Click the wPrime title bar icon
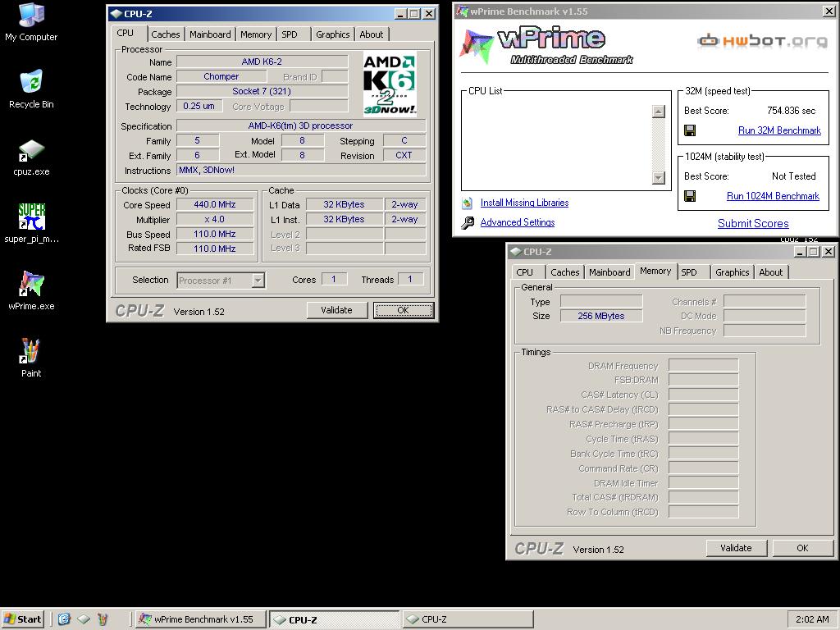The width and height of the screenshot is (840, 630). tap(461, 11)
